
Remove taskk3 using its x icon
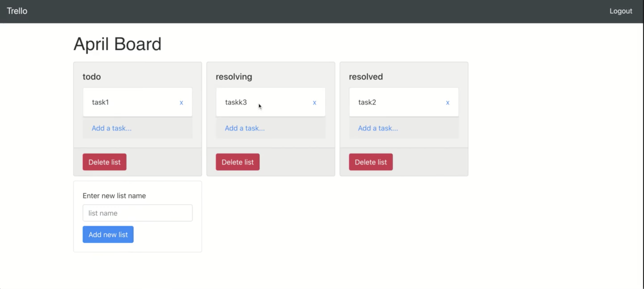[x=314, y=103]
